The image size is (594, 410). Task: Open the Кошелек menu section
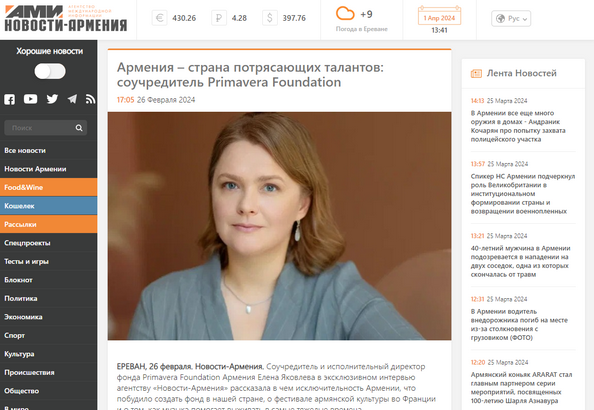48,206
